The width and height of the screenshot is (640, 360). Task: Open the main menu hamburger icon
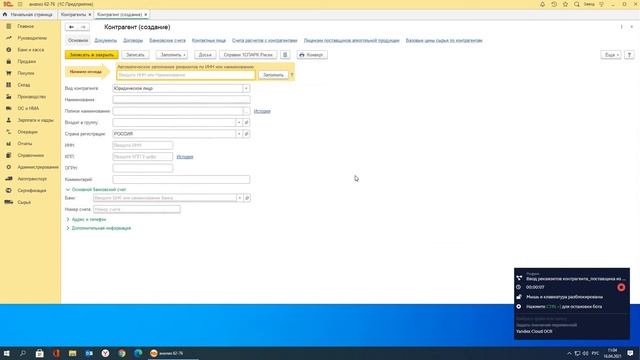pos(20,4)
